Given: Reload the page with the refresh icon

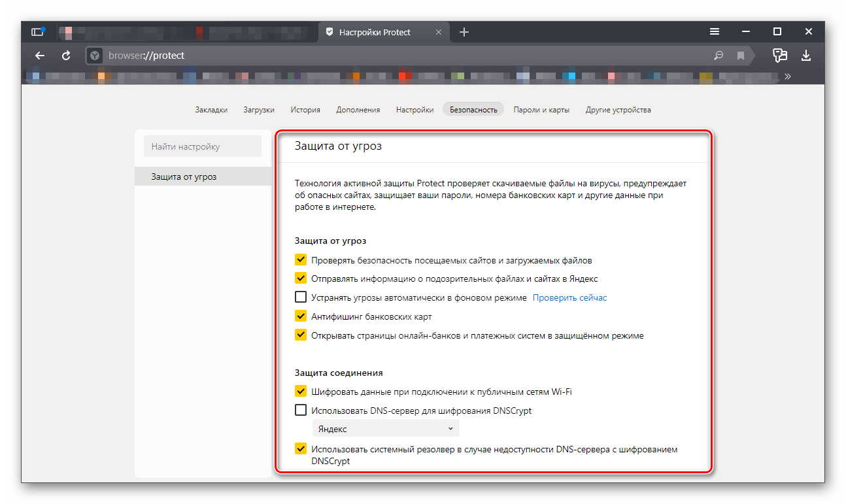Looking at the screenshot, I should (x=66, y=56).
